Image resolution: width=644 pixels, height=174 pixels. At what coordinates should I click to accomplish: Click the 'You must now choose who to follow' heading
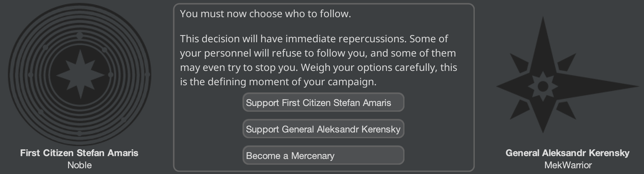pos(265,14)
